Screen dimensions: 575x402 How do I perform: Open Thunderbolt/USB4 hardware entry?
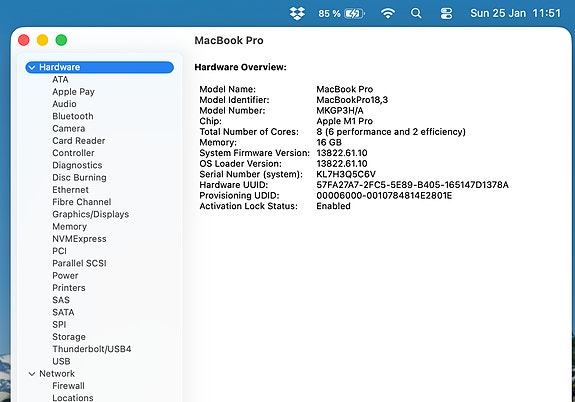pos(92,349)
